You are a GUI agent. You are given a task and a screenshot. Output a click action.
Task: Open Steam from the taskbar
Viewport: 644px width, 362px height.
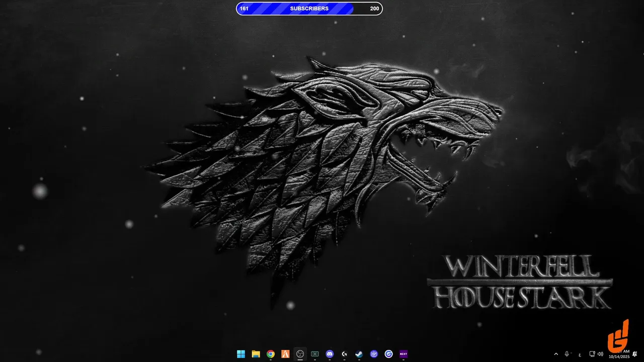359,354
